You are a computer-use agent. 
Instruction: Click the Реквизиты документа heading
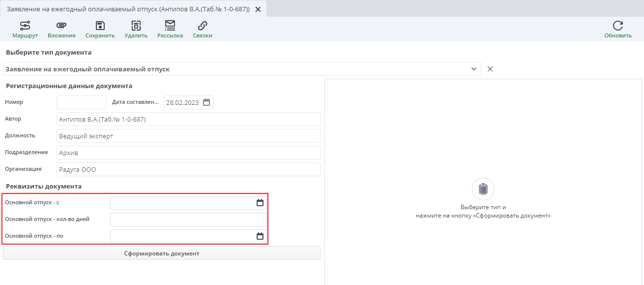click(44, 186)
